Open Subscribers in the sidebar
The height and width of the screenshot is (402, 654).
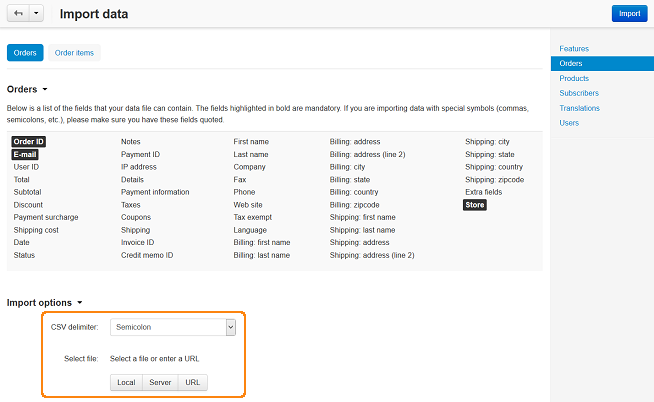(x=579, y=93)
